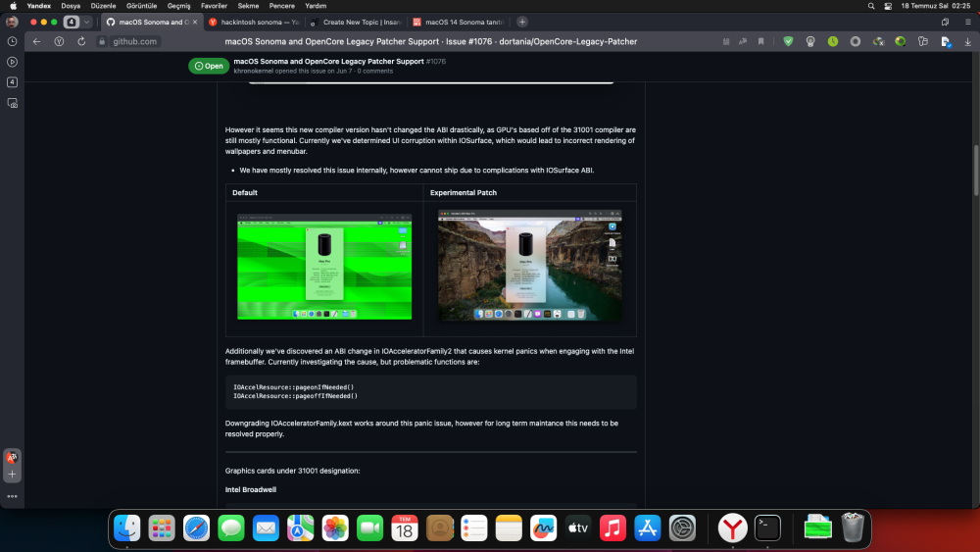Open the document checkmark extension icon
The width and height of the screenshot is (980, 552).
(x=946, y=42)
